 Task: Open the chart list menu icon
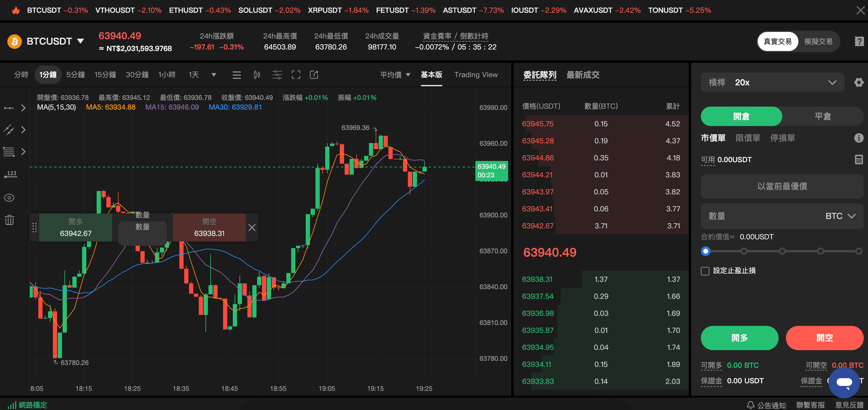click(236, 75)
